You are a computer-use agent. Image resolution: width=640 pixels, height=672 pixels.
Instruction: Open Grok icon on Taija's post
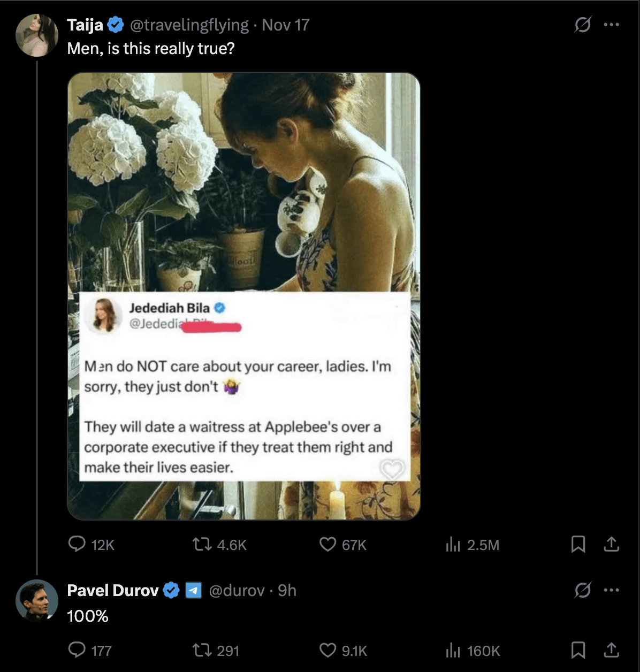click(x=582, y=25)
